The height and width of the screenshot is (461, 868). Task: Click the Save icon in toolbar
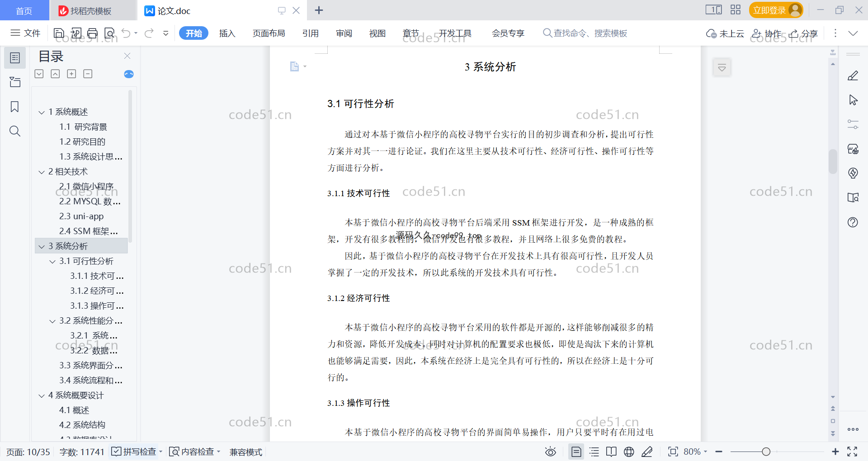click(59, 33)
